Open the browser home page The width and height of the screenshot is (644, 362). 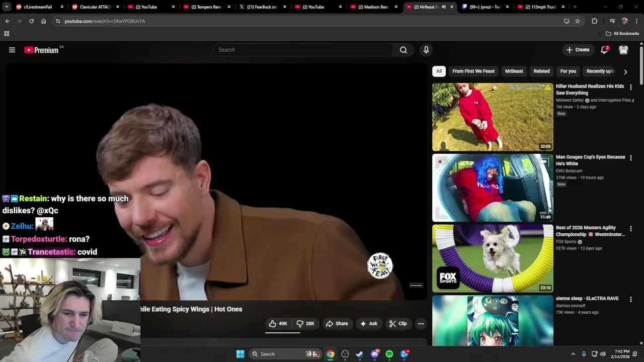[43, 21]
